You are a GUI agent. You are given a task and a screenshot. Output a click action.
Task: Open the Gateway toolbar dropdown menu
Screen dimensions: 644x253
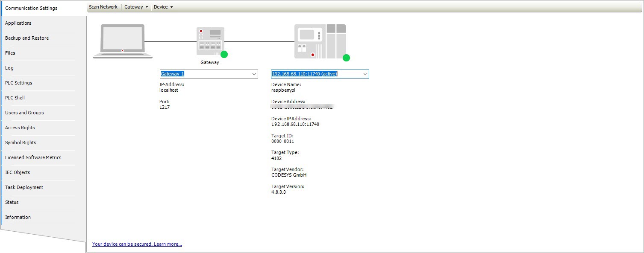(x=135, y=6)
